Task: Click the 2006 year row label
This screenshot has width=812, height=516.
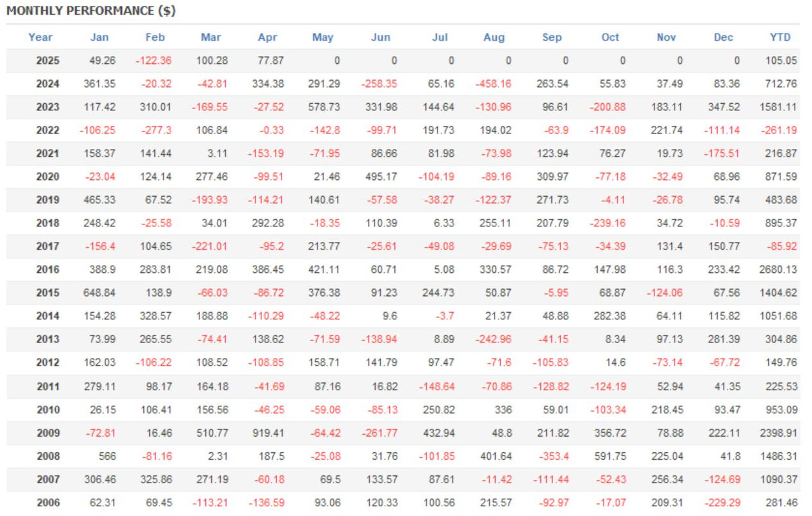Action: pos(48,502)
